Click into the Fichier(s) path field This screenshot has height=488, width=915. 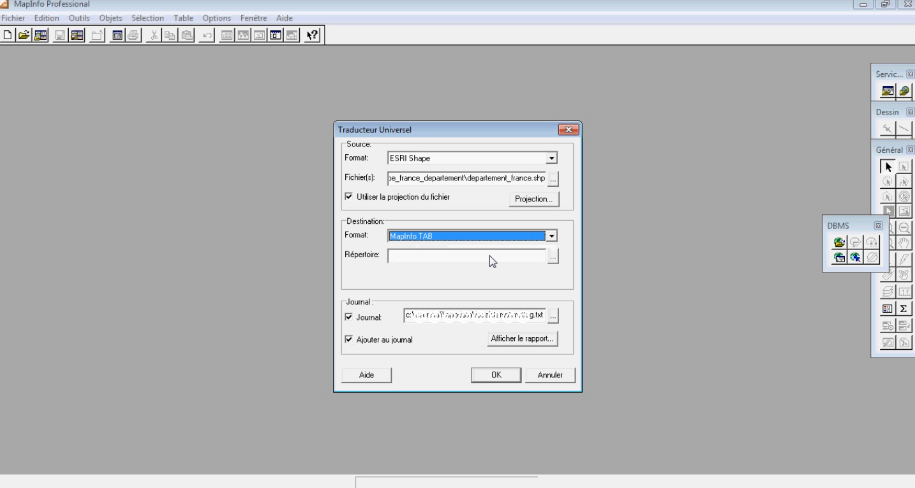coord(467,178)
